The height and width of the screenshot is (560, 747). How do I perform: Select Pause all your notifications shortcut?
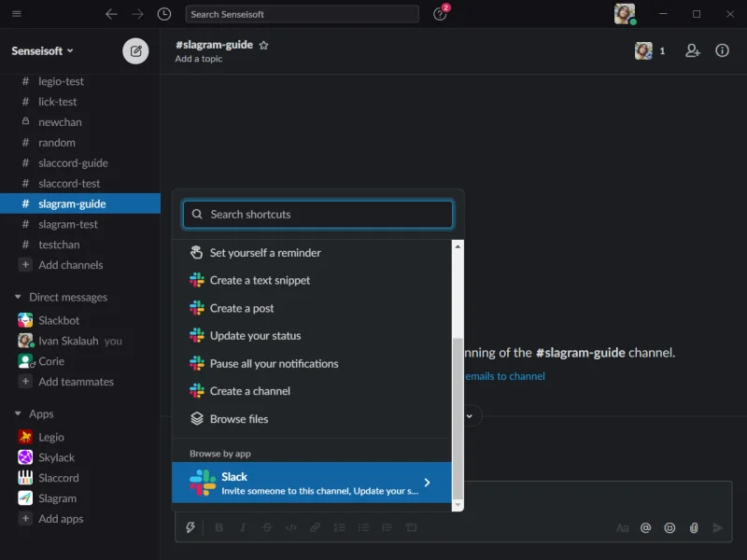[x=312, y=364]
